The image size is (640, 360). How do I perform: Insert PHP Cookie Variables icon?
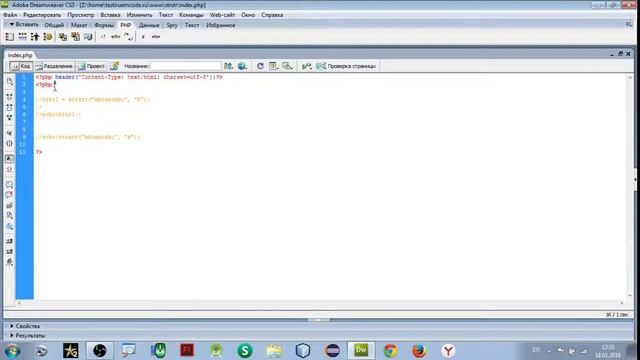click(x=48, y=37)
